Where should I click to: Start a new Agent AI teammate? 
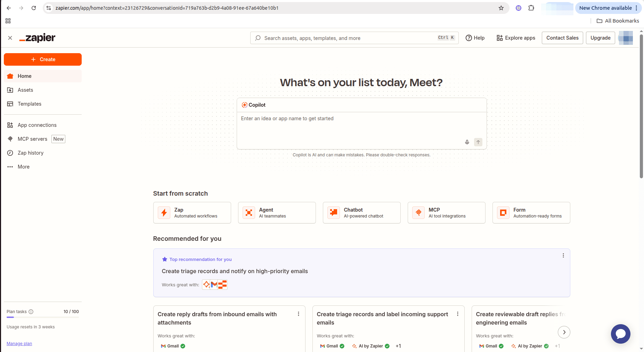pos(277,213)
